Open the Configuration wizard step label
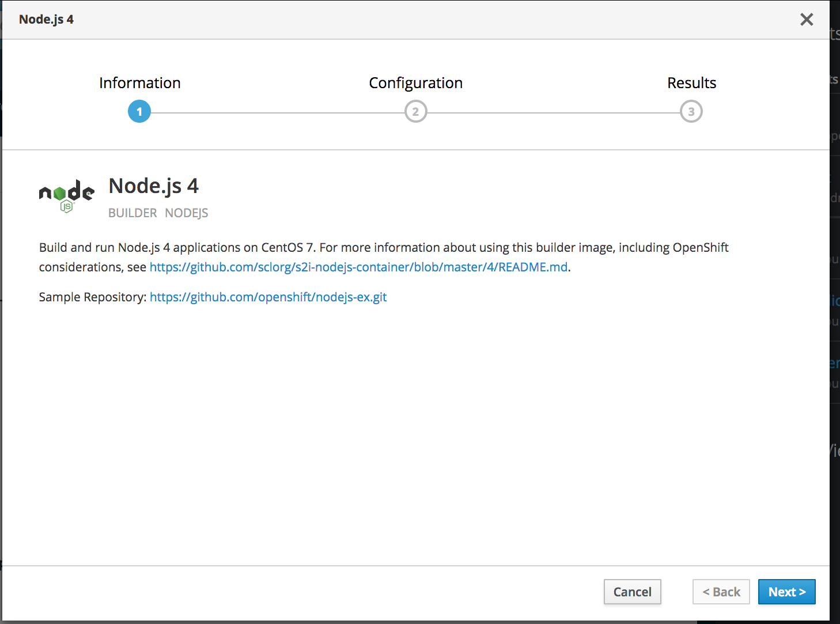Viewport: 840px width, 624px height. (x=415, y=83)
